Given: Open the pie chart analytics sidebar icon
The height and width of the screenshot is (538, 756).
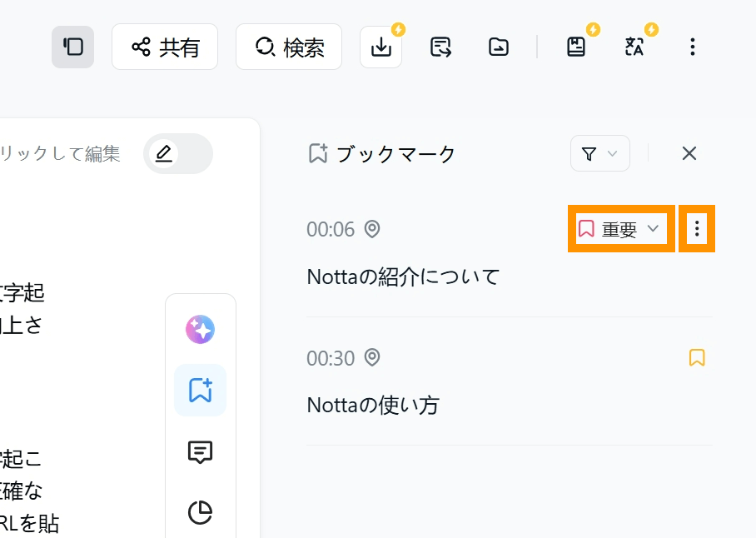Looking at the screenshot, I should pyautogui.click(x=200, y=512).
